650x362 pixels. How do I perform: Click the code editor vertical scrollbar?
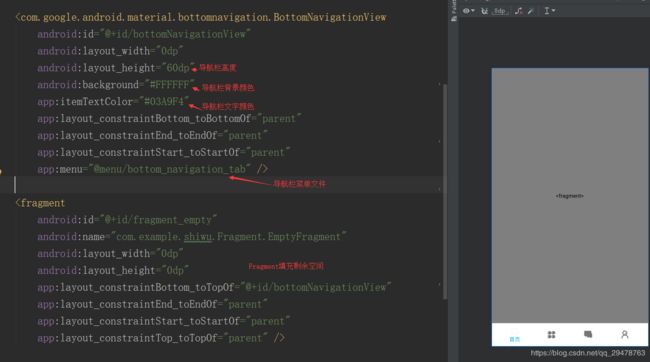tap(445, 191)
